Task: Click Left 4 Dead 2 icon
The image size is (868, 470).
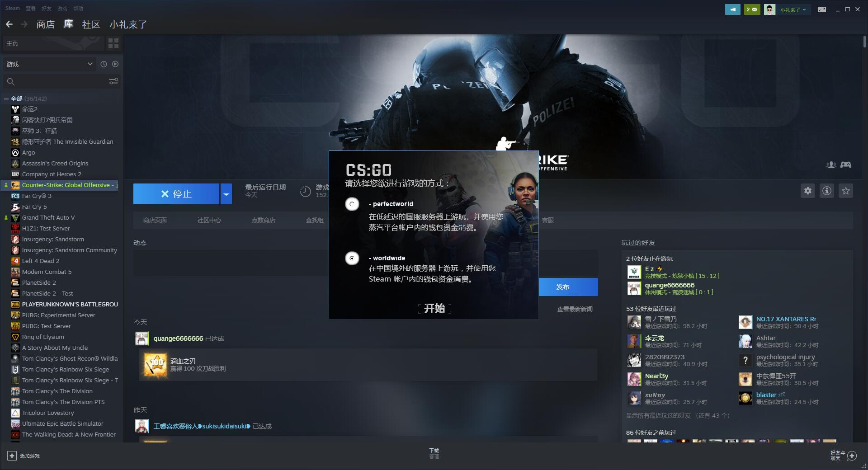Action: click(x=15, y=261)
